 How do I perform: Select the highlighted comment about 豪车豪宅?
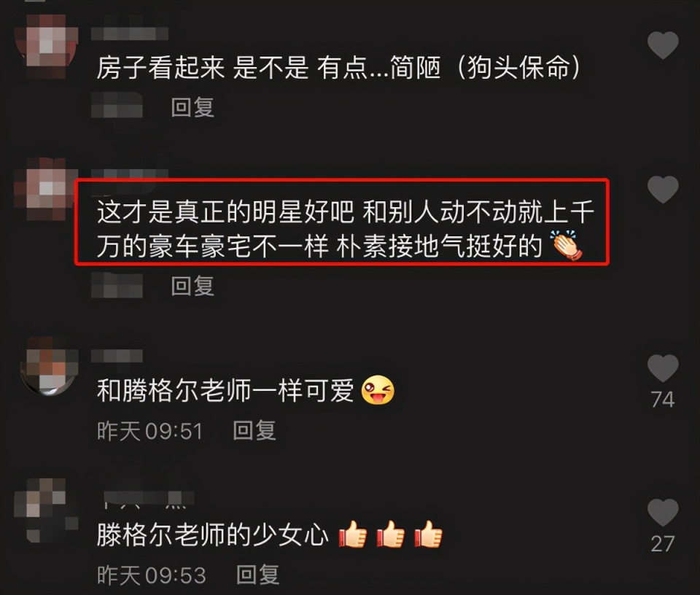tap(341, 222)
